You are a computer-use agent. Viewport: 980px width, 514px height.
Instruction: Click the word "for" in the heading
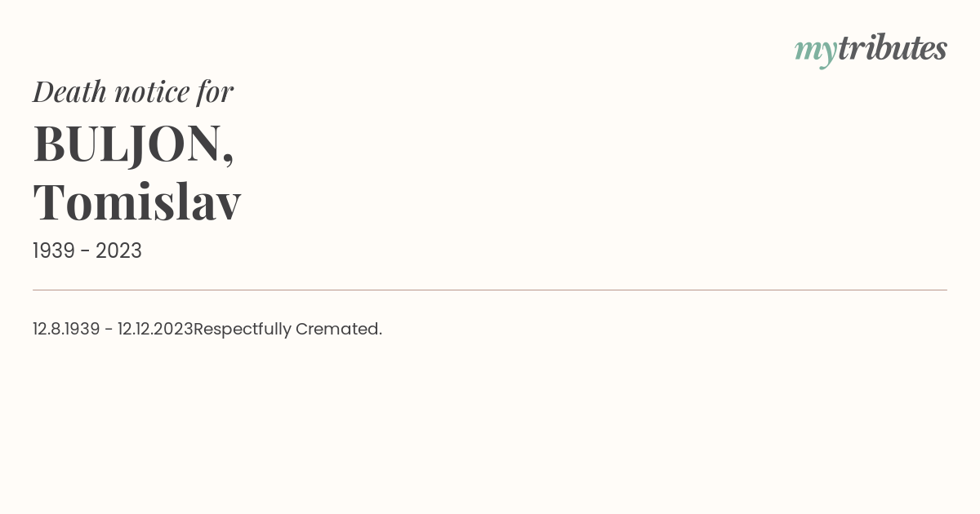click(216, 91)
